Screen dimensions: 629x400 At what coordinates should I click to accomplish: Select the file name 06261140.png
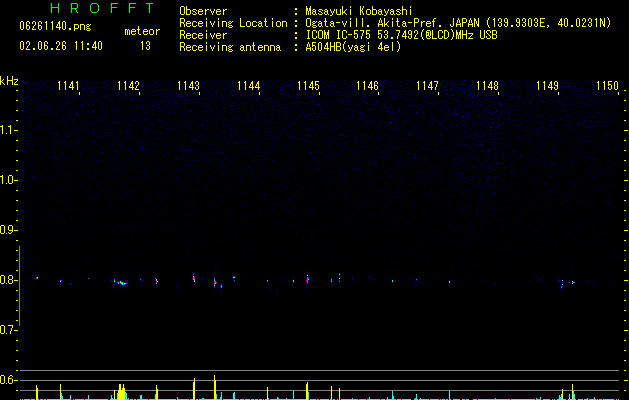coord(55,26)
